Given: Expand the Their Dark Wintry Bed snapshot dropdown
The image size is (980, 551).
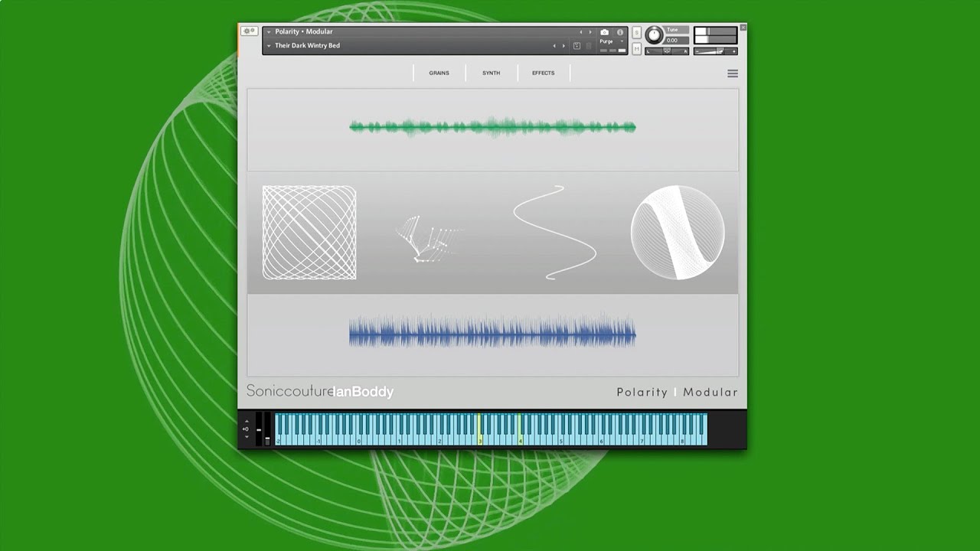Looking at the screenshot, I should click(x=269, y=46).
